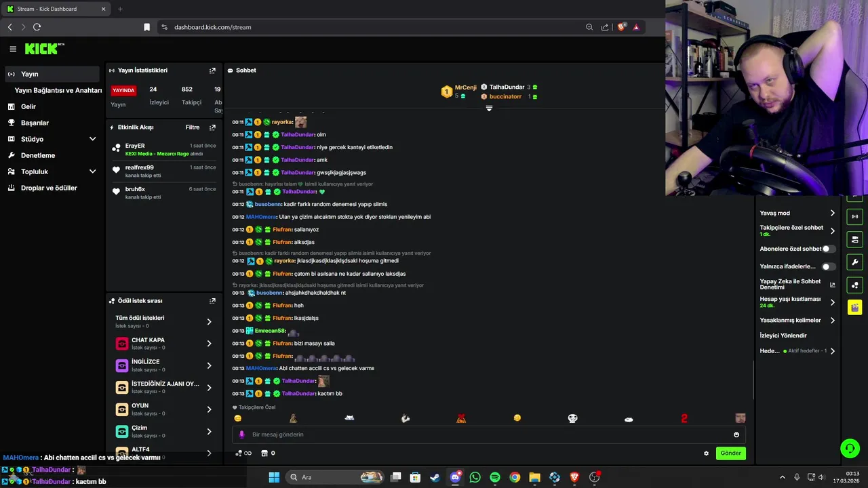The width and height of the screenshot is (868, 488).
Task: Click the Kick logo
Action: click(x=44, y=49)
